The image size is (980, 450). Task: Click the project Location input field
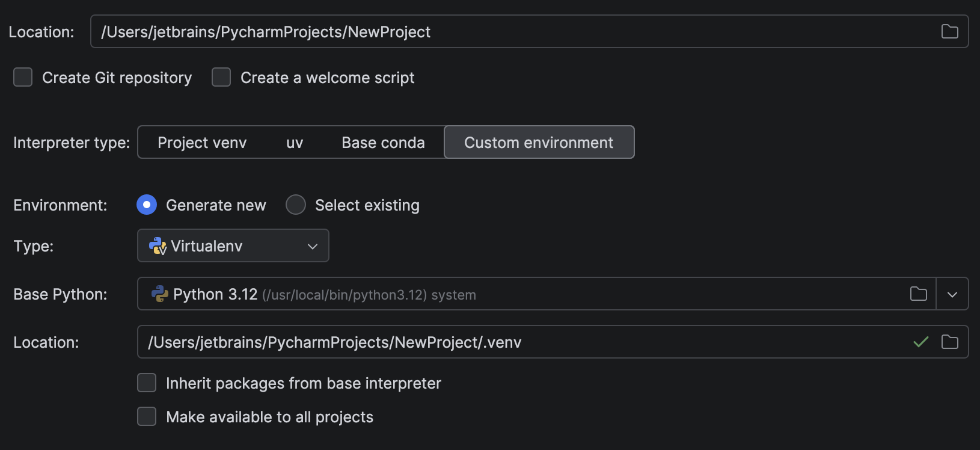[421, 31]
